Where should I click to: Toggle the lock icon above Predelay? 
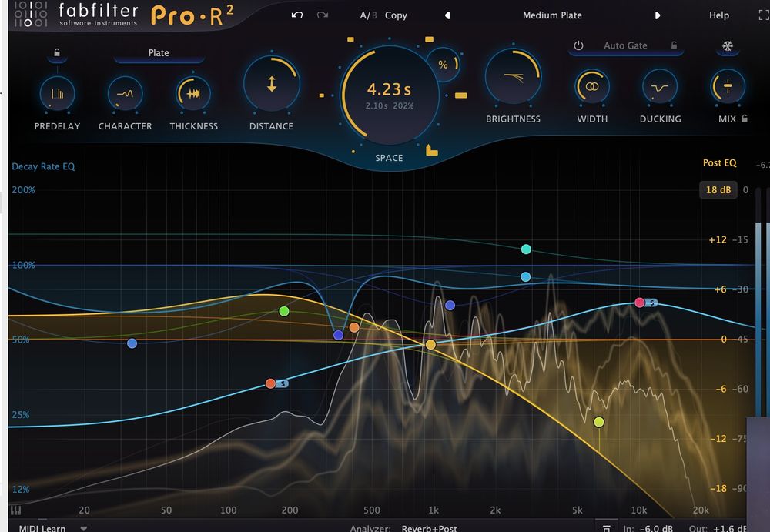click(x=57, y=52)
